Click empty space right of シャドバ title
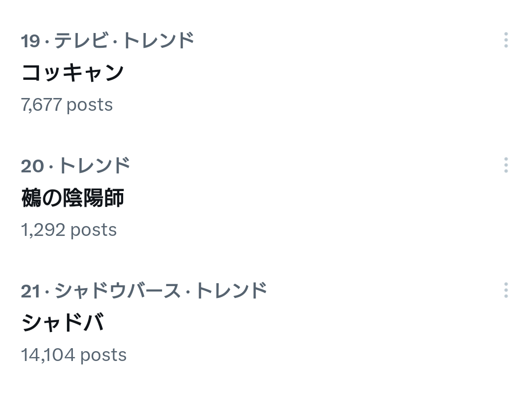This screenshot has width=532, height=393. tap(296, 323)
